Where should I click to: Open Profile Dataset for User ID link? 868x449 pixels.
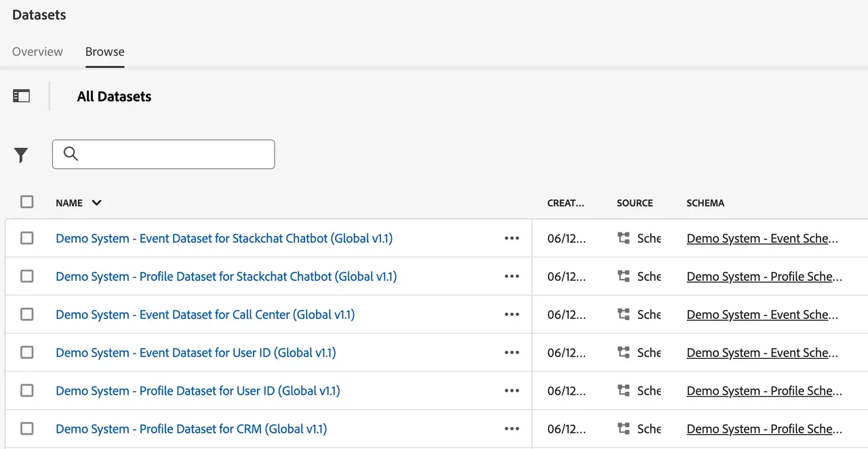[x=198, y=391]
